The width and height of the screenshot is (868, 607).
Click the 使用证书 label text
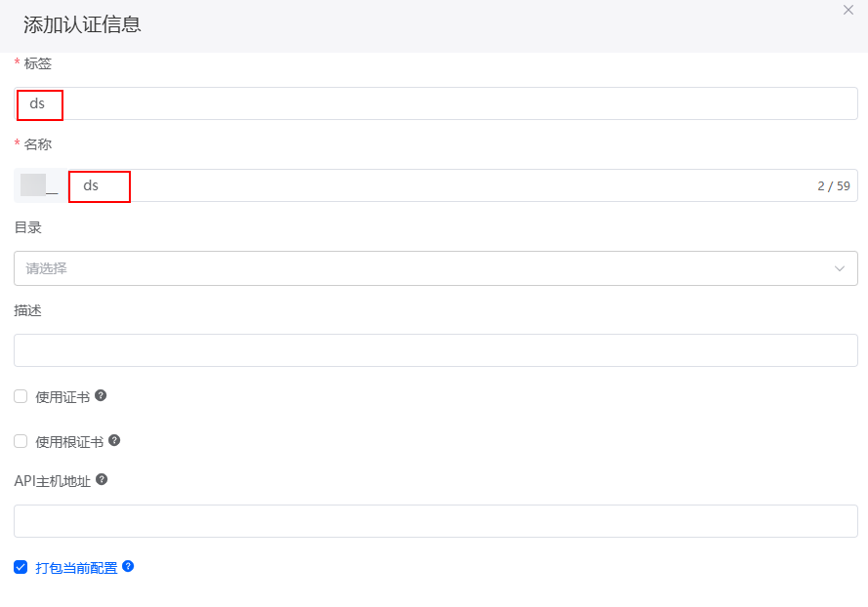(62, 397)
